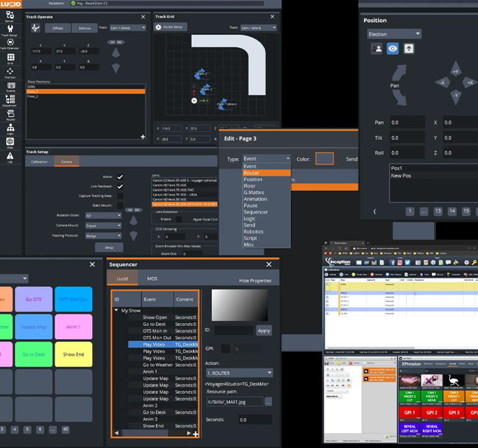Click Hide Properties in Sequencer
This screenshot has height=448, width=478.
(x=255, y=281)
